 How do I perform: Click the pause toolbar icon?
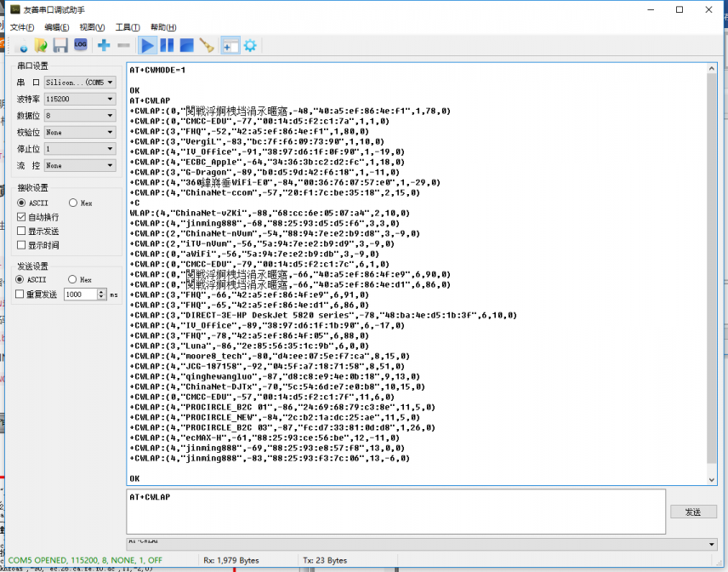[x=167, y=45]
